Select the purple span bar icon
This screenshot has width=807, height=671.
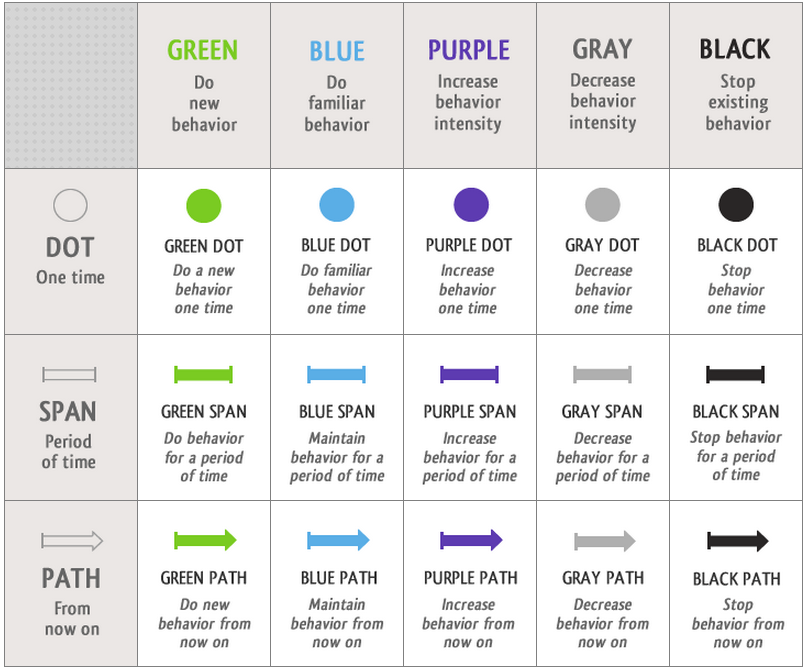pyautogui.click(x=470, y=375)
